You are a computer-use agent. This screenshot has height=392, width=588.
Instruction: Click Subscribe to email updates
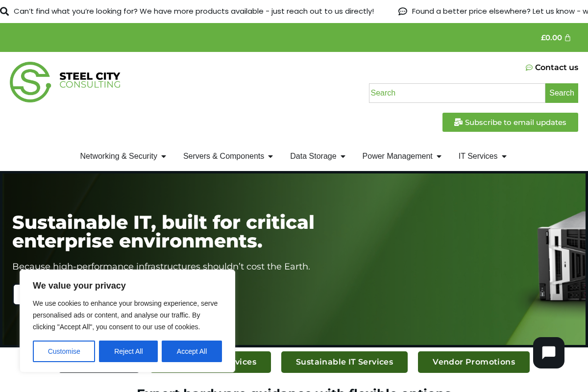coord(510,122)
